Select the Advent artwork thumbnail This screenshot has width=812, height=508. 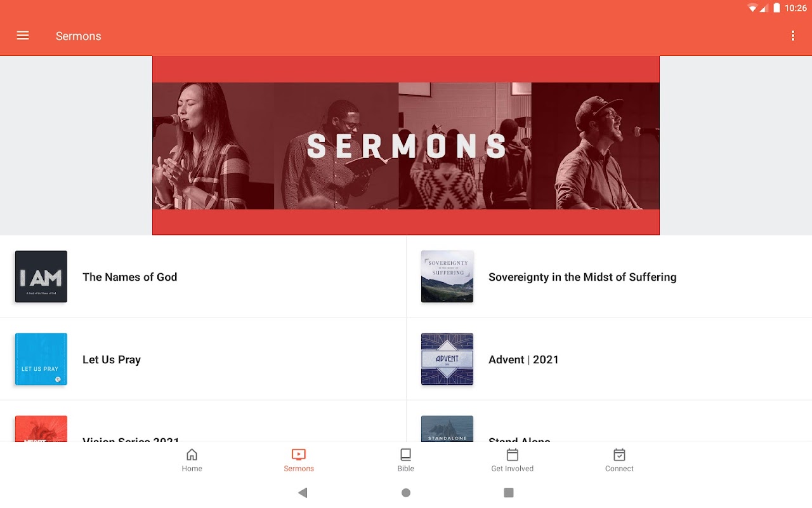(447, 359)
